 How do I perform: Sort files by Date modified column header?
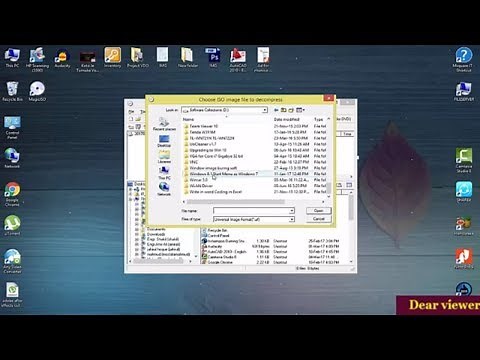(x=287, y=119)
